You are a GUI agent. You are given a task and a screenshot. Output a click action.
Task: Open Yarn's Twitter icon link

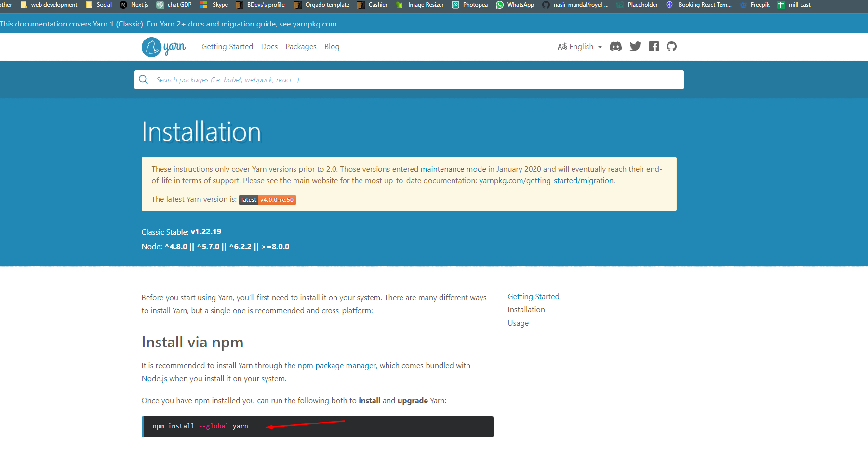(635, 46)
